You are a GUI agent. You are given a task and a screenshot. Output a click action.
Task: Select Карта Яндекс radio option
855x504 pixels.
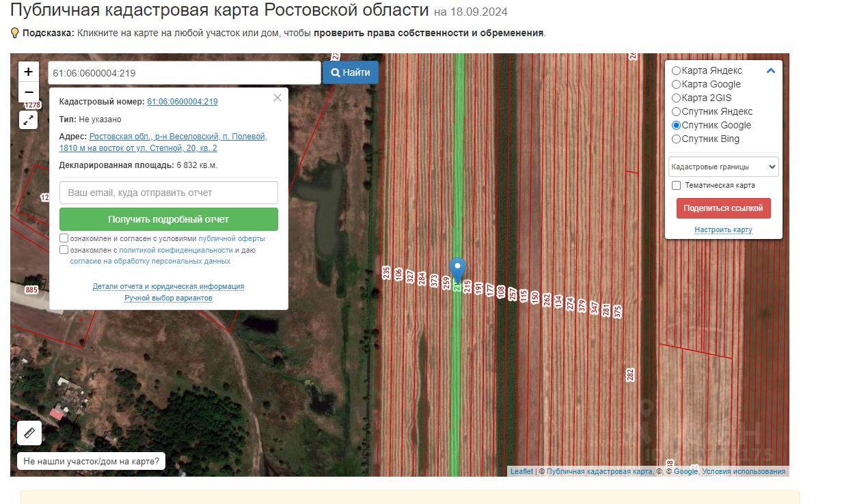coord(676,70)
